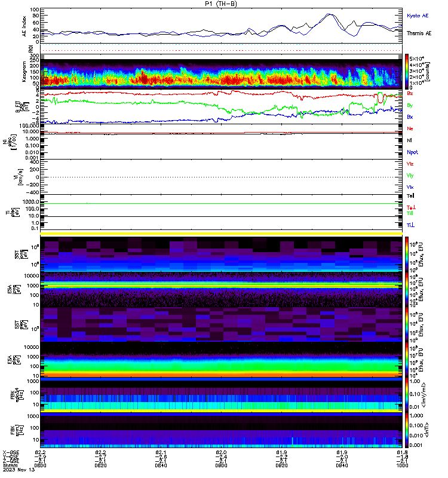Click the 1000 time tick label
The height and width of the screenshot is (478, 448).
(402, 465)
